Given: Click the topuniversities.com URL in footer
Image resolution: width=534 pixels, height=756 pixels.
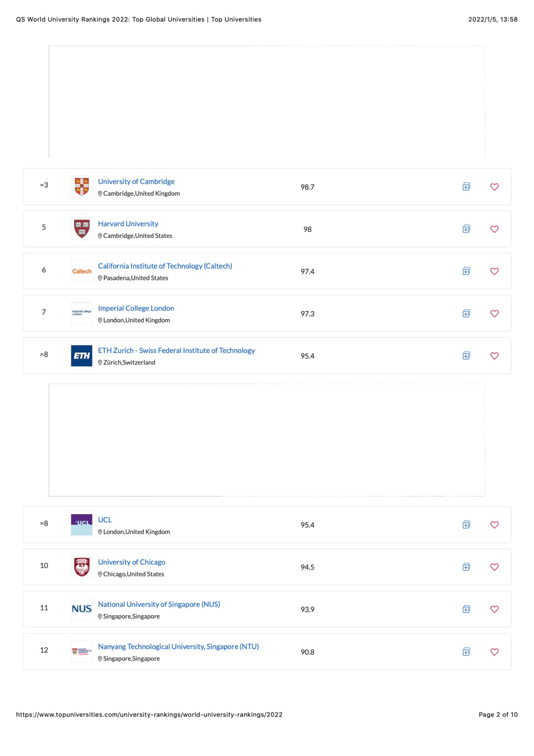Looking at the screenshot, I should coord(149,714).
